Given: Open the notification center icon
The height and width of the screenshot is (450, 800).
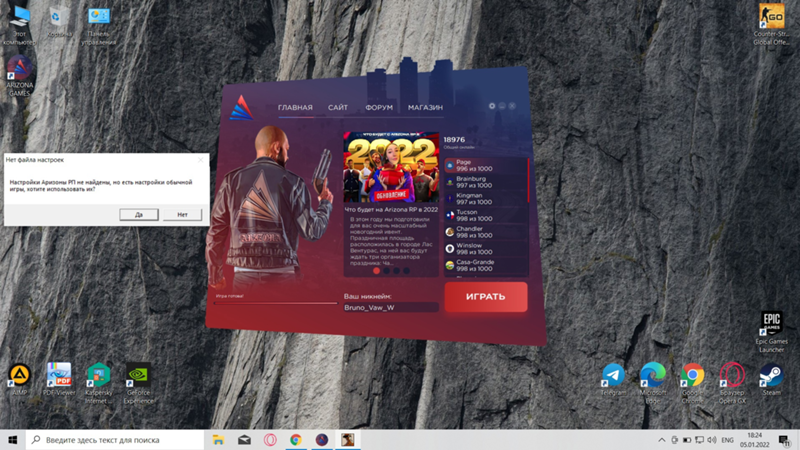Looking at the screenshot, I should [785, 440].
